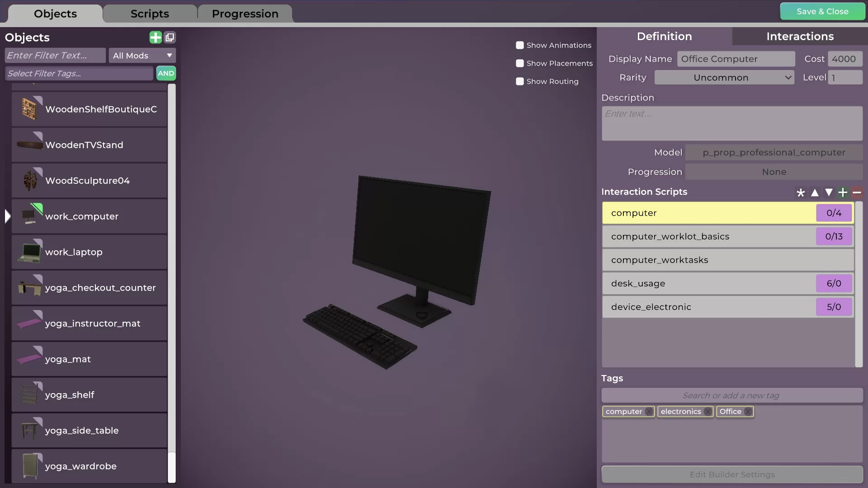The image size is (868, 488).
Task: Open the All Mods filter dropdown
Action: (142, 56)
